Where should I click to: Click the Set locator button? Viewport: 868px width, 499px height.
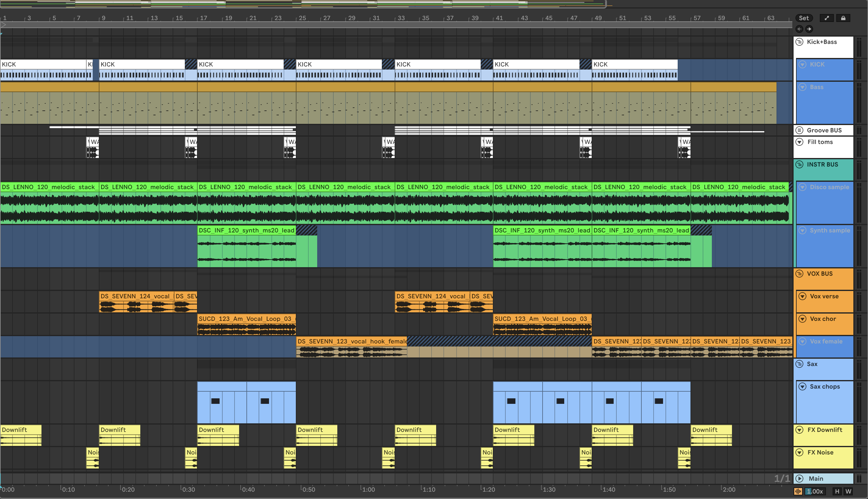(804, 18)
